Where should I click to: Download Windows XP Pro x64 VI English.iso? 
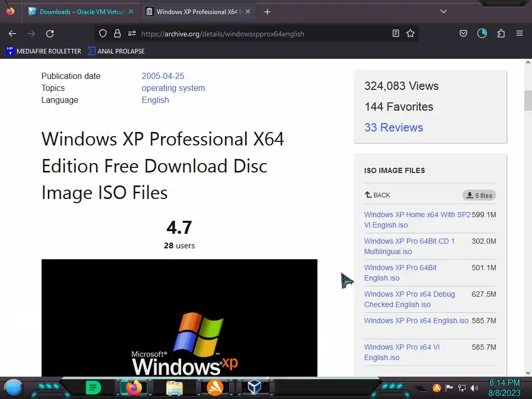point(402,352)
